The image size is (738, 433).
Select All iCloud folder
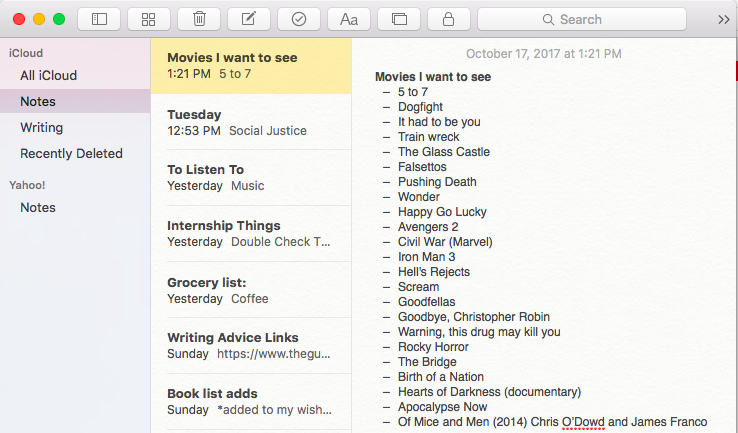75,75
